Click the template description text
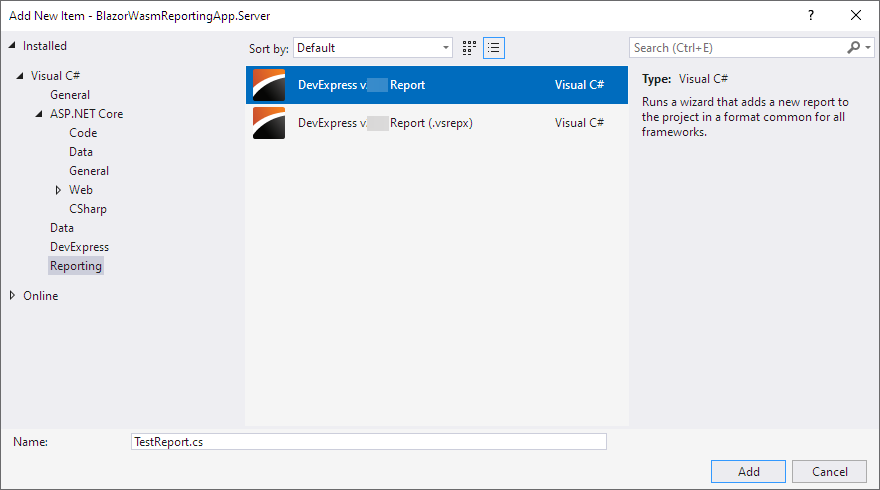The image size is (880, 490). pyautogui.click(x=745, y=117)
